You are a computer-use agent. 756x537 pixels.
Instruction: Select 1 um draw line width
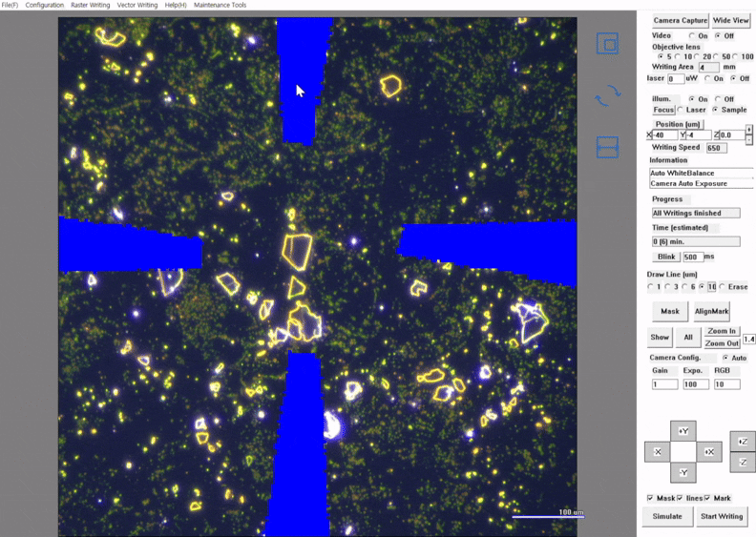[650, 287]
